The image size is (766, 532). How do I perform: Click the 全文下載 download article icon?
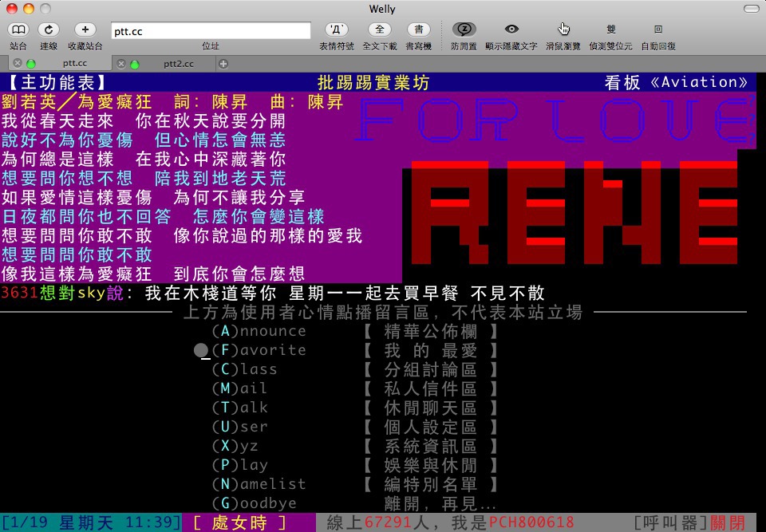point(380,30)
